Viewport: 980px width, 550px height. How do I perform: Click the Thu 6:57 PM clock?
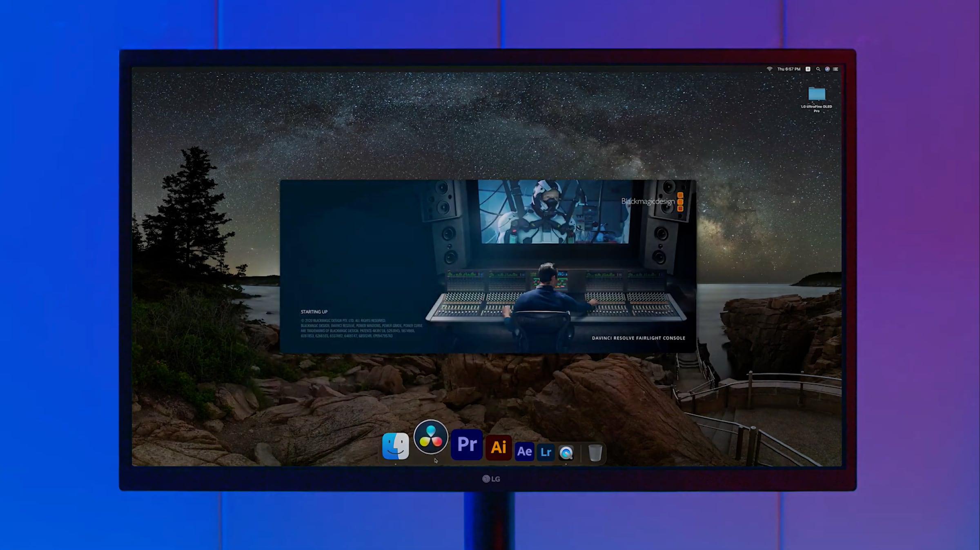click(x=788, y=69)
